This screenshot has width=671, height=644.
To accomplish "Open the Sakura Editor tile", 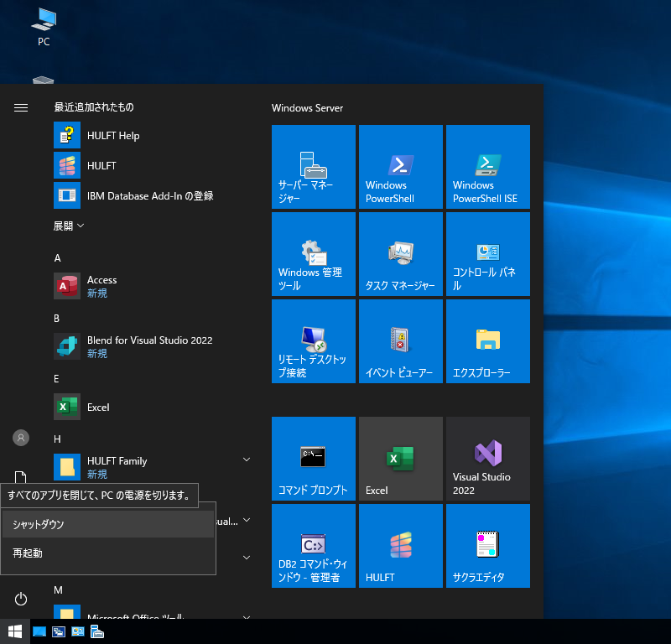I will 487,546.
